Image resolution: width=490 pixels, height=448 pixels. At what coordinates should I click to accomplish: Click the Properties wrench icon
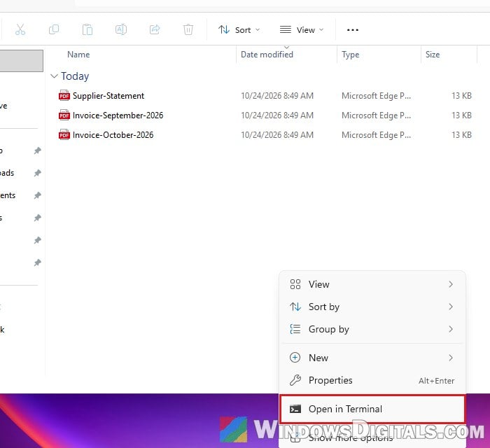[x=295, y=380]
